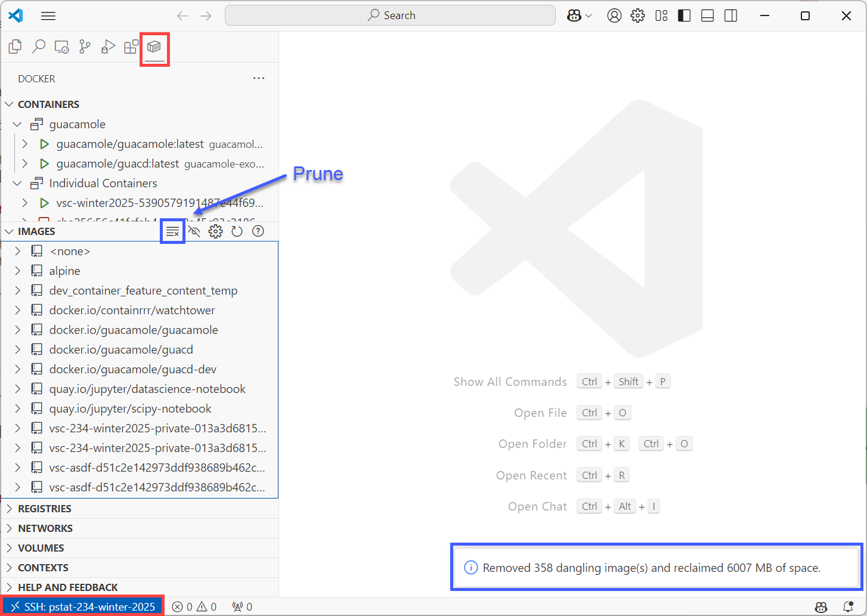This screenshot has width=867, height=616.
Task: Open Docker view more actions menu
Action: (258, 79)
